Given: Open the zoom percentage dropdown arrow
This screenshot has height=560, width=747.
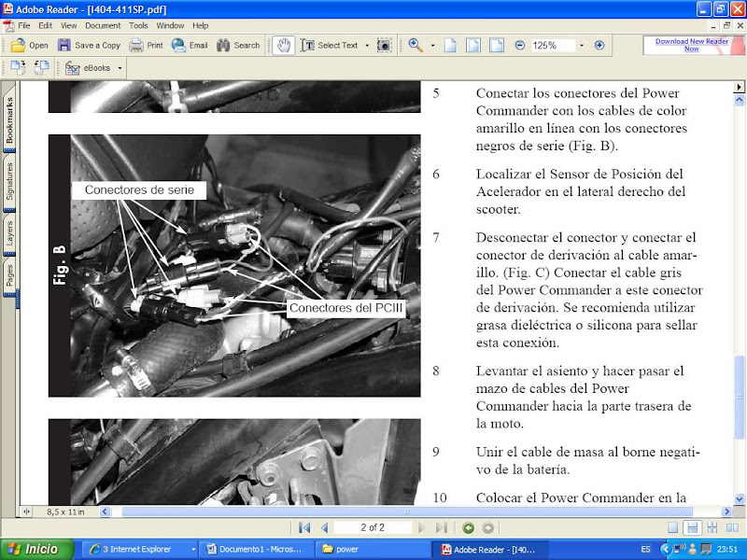Looking at the screenshot, I should [x=581, y=46].
